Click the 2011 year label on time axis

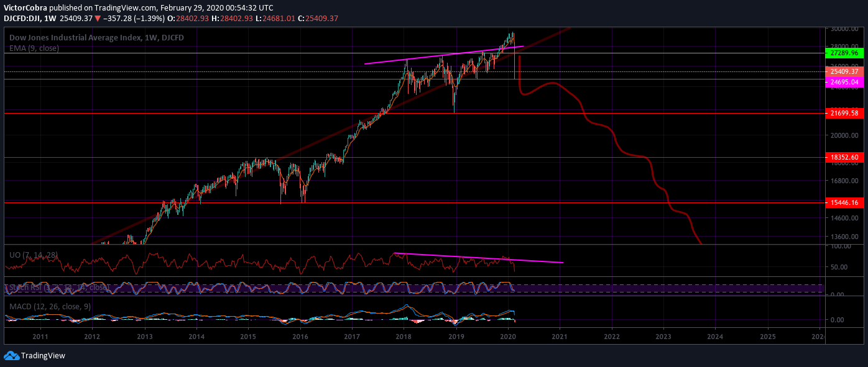tap(40, 337)
